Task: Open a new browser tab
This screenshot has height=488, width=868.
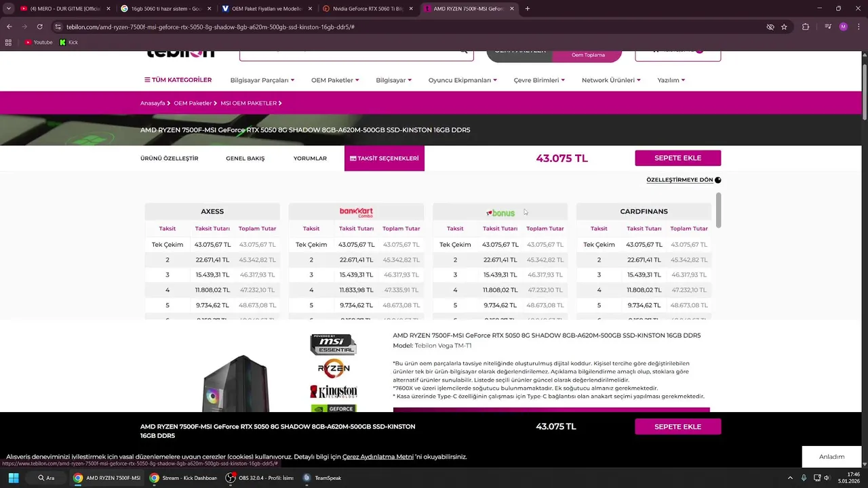Action: point(528,9)
